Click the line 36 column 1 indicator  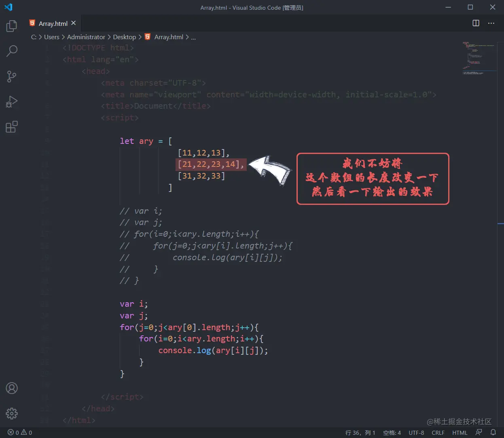point(360,432)
